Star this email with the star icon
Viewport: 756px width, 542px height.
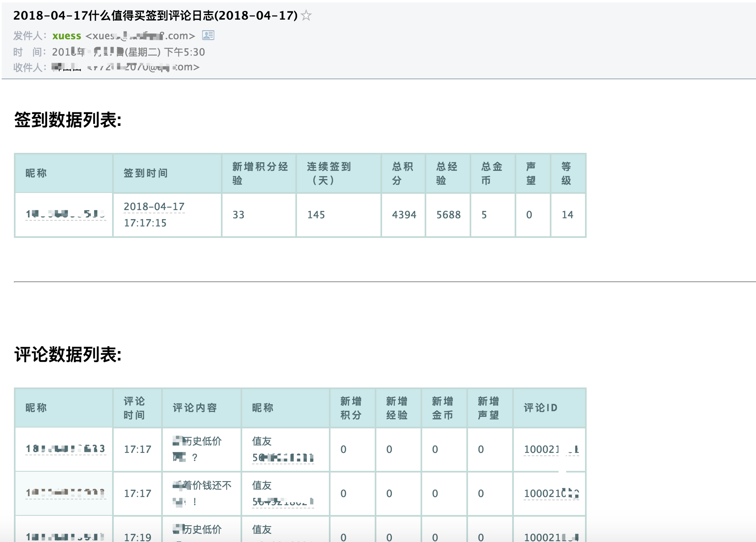coord(306,16)
